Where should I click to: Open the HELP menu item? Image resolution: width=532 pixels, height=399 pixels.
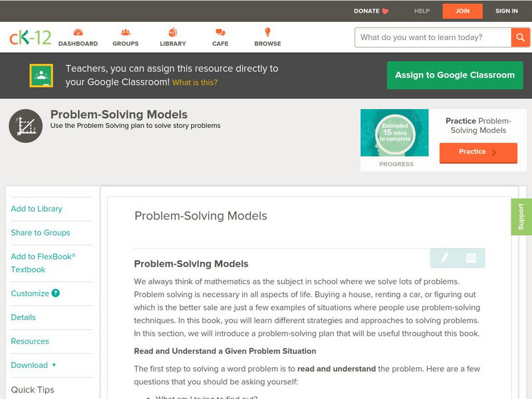(421, 11)
